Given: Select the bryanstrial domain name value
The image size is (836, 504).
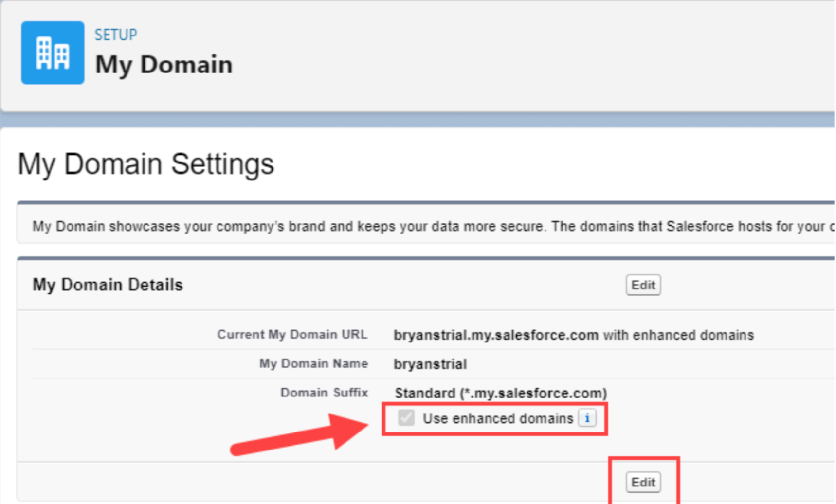Looking at the screenshot, I should click(x=430, y=364).
